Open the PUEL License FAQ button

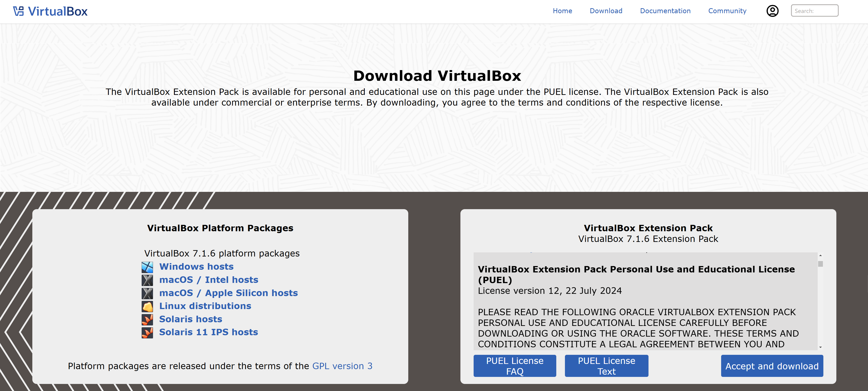pyautogui.click(x=514, y=366)
